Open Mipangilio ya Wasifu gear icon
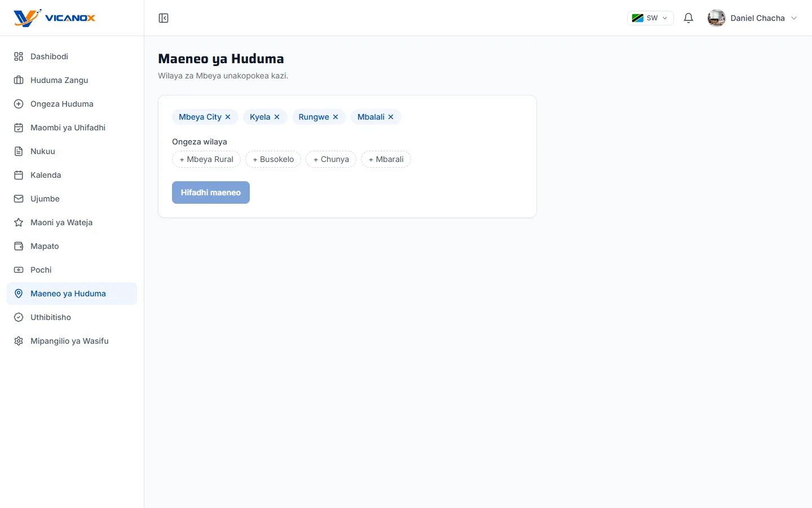Screen dimensions: 812x508 tap(19, 341)
